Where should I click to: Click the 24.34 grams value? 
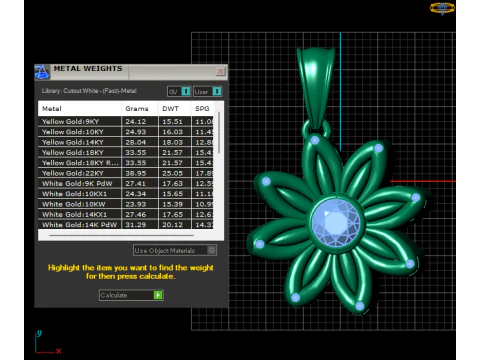(136, 194)
